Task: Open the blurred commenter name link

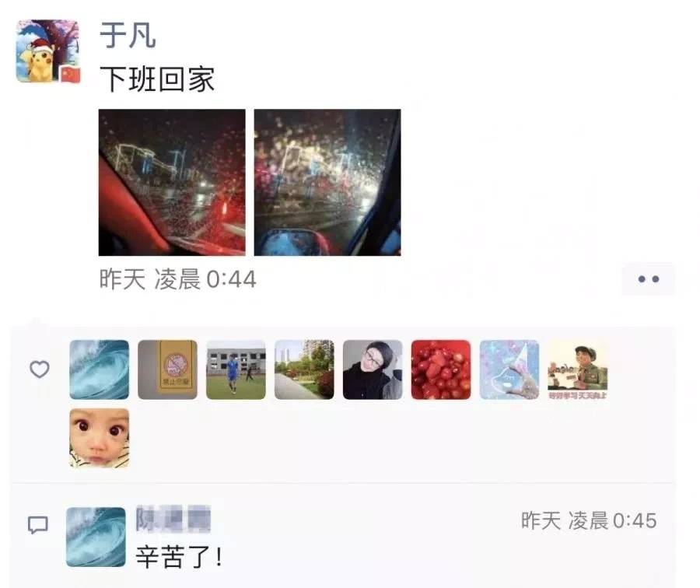Action: 173,520
